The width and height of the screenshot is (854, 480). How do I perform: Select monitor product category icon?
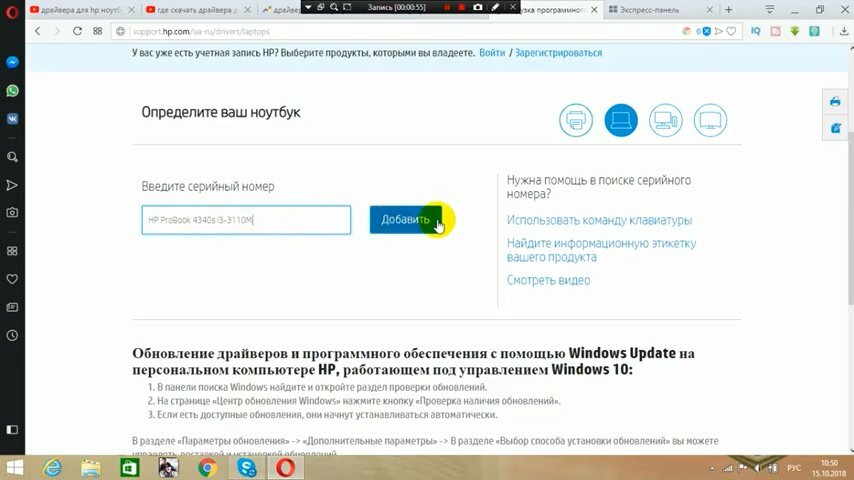click(x=710, y=120)
